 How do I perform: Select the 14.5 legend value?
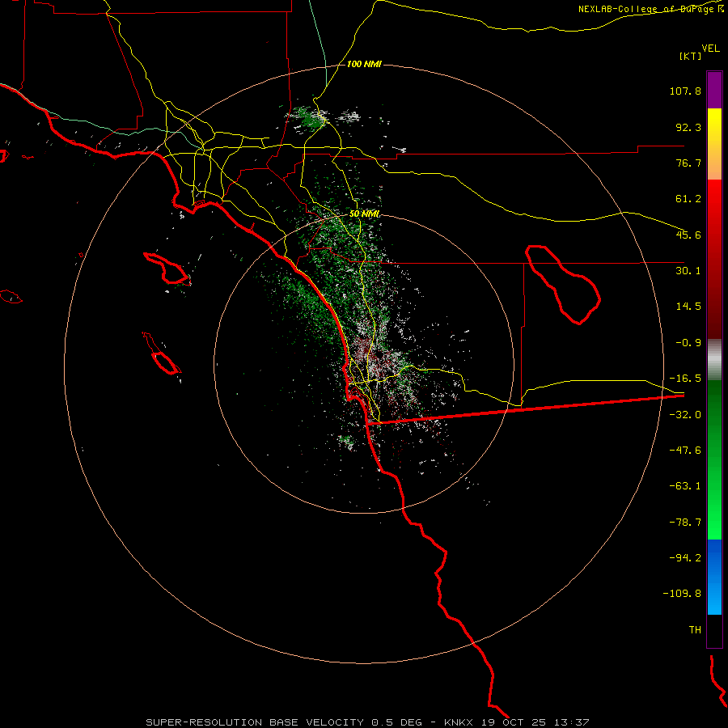688,307
